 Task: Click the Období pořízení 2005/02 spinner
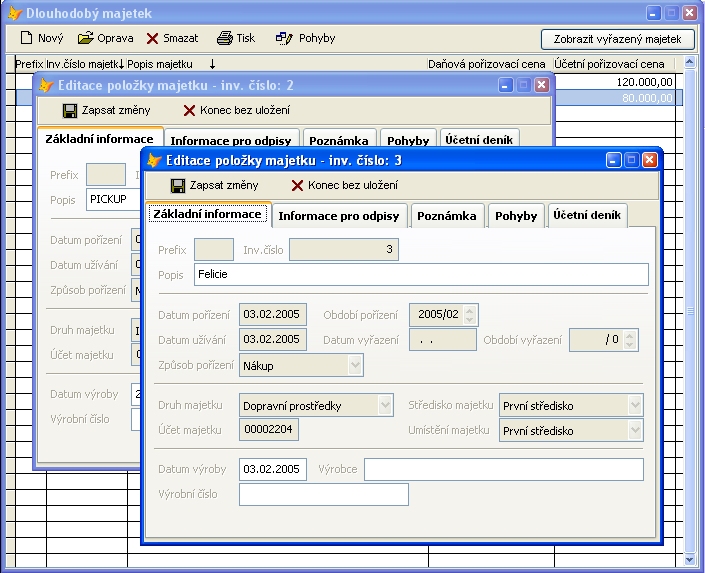click(x=469, y=315)
